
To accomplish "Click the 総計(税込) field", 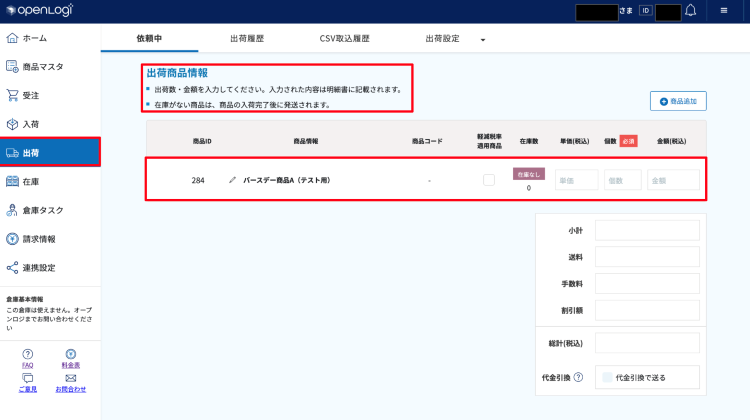I will point(647,343).
